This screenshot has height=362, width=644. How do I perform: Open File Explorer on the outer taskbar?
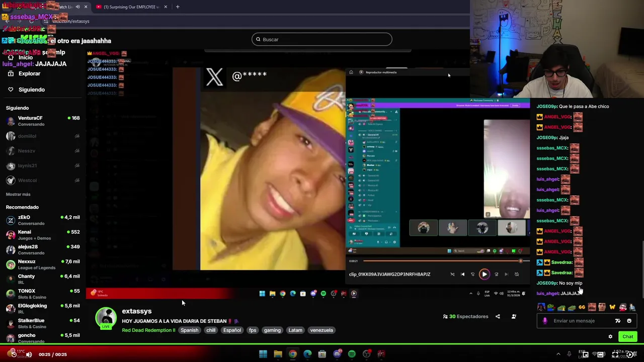[278, 354]
